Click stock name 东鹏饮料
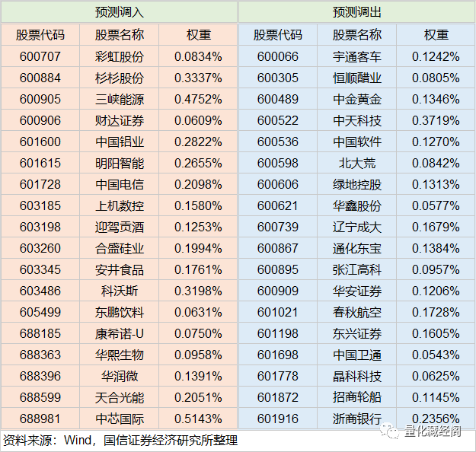 120,312
